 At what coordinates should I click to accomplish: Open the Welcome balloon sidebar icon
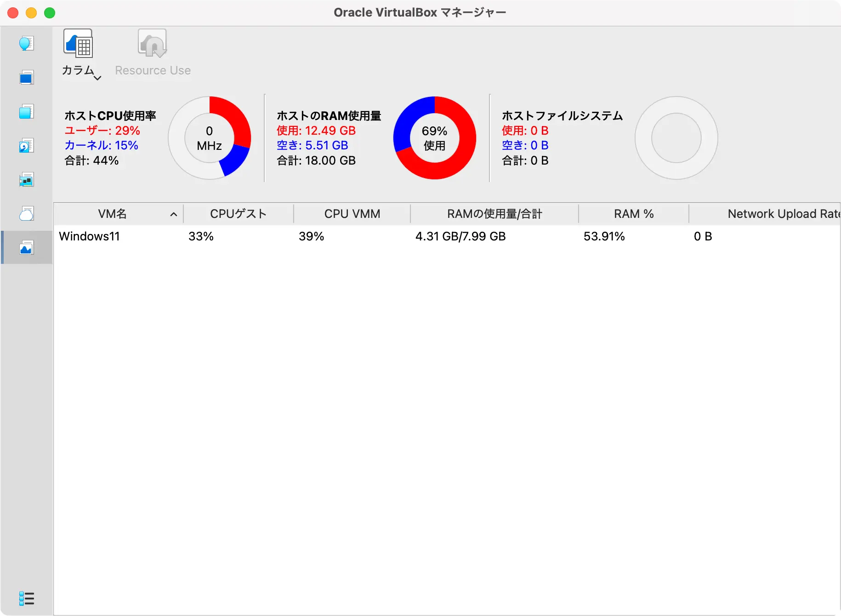coord(27,44)
